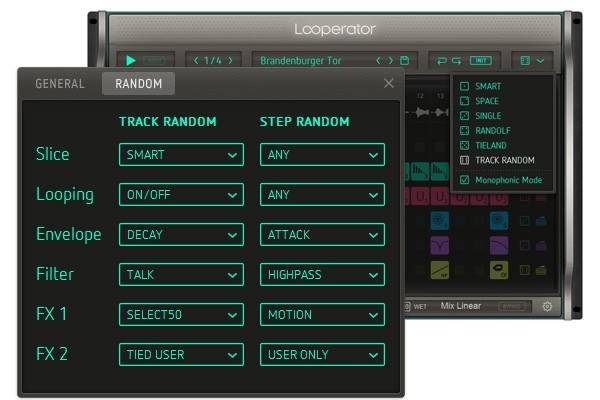Open Filter Track Random dropdown showing TALK
This screenshot has height=400, width=600.
181,274
